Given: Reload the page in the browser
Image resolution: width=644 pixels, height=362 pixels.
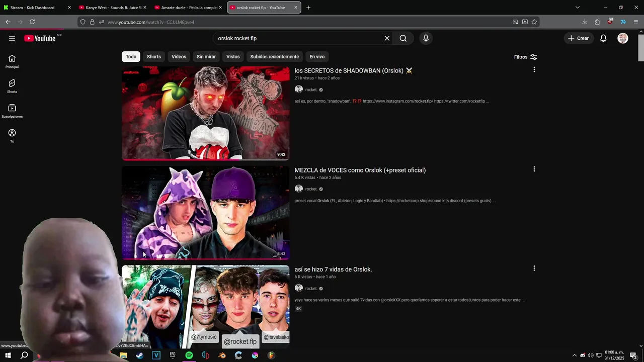Looking at the screenshot, I should tap(32, 22).
